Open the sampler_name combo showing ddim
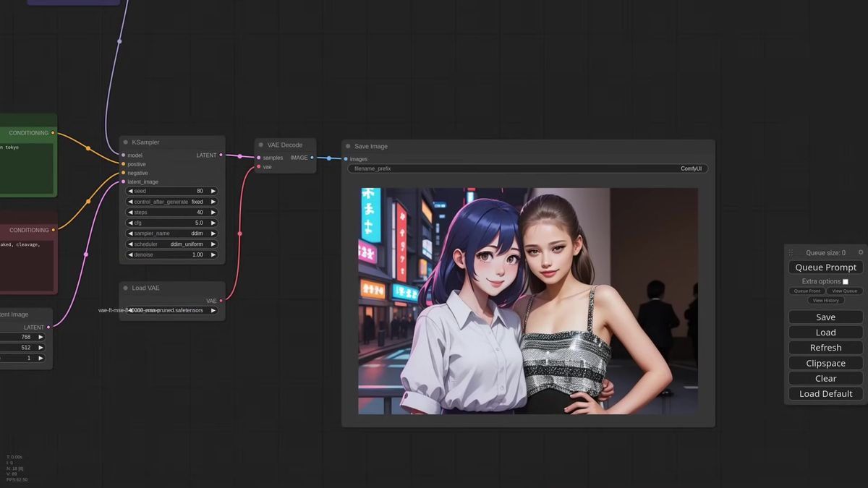Image resolution: width=868 pixels, height=488 pixels. (172, 234)
